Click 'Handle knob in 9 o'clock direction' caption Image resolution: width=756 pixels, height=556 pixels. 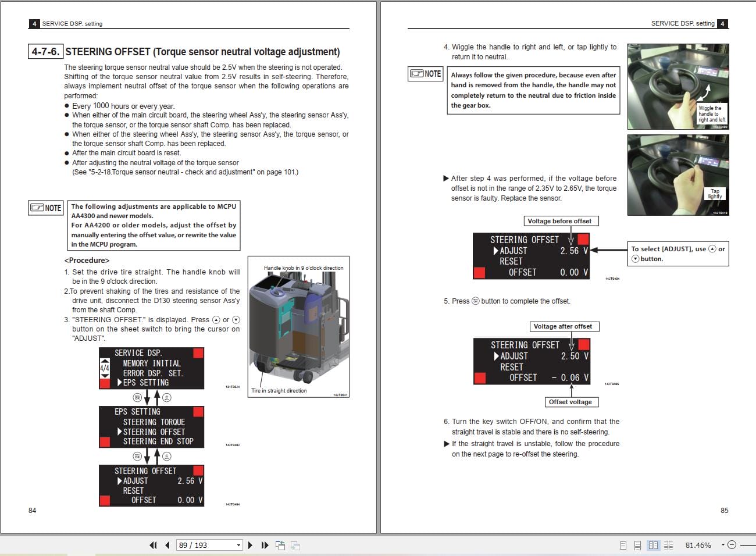tap(304, 268)
